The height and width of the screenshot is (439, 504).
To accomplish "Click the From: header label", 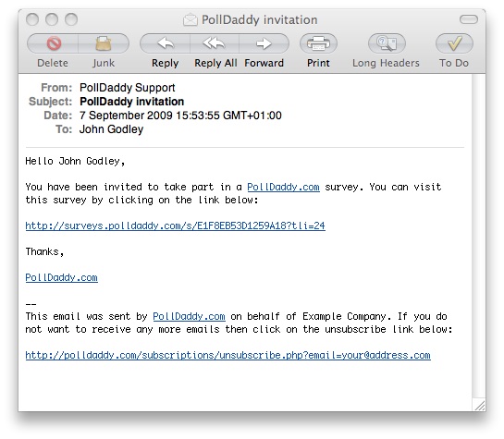I will pyautogui.click(x=56, y=88).
